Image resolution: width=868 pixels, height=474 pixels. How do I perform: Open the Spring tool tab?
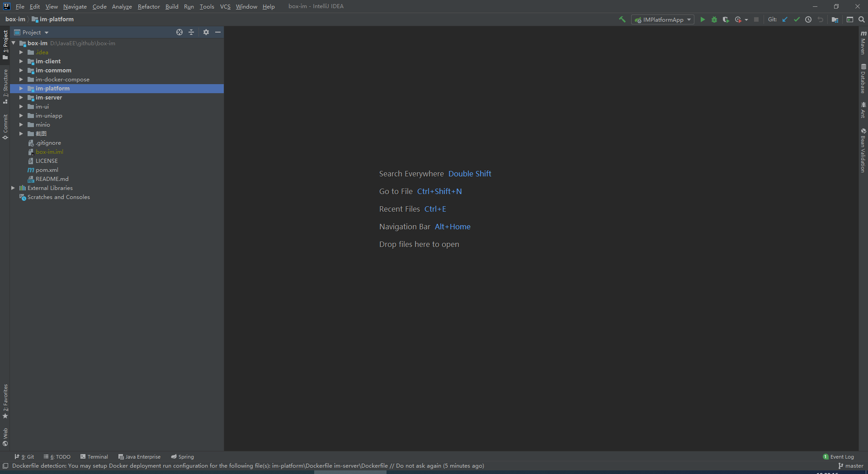coord(182,457)
